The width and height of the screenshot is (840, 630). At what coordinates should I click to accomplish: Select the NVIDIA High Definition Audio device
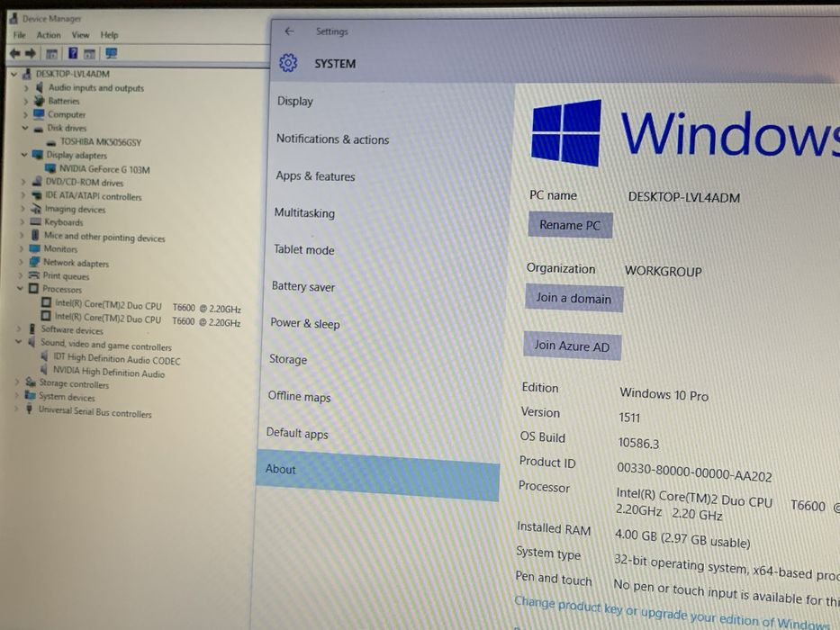coord(109,372)
